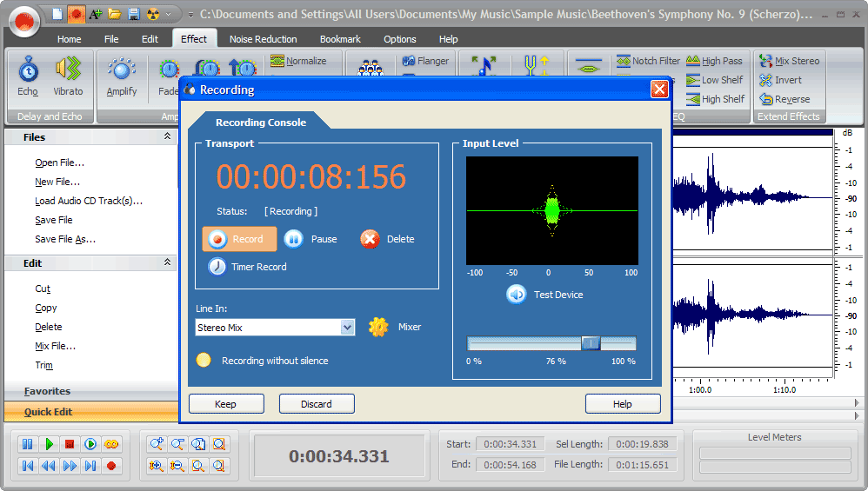
Task: Open the Options ribbon tab
Action: pos(400,39)
